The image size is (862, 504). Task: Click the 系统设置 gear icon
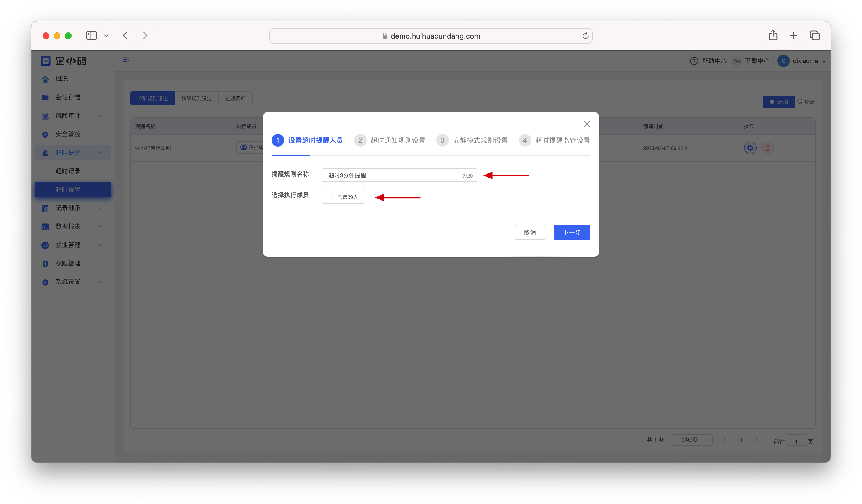(45, 282)
